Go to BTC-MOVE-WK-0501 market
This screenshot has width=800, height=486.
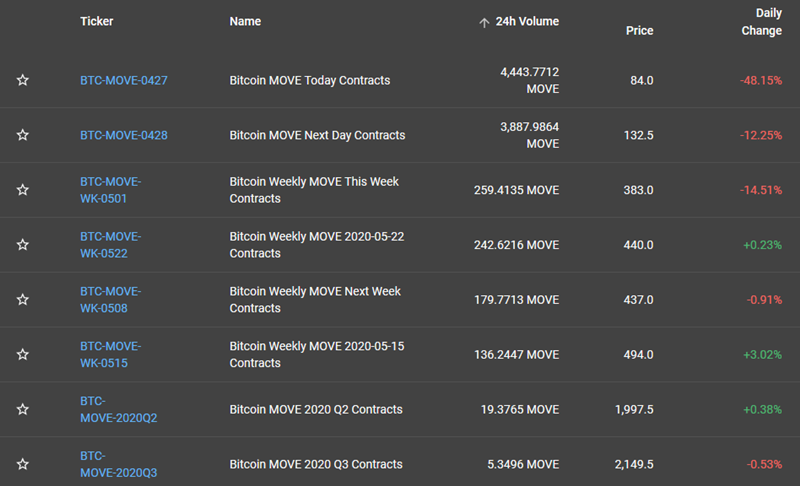click(111, 190)
